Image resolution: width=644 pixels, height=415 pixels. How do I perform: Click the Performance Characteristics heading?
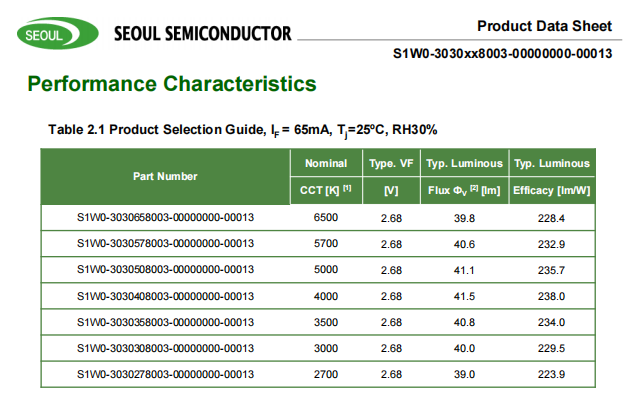[x=172, y=84]
